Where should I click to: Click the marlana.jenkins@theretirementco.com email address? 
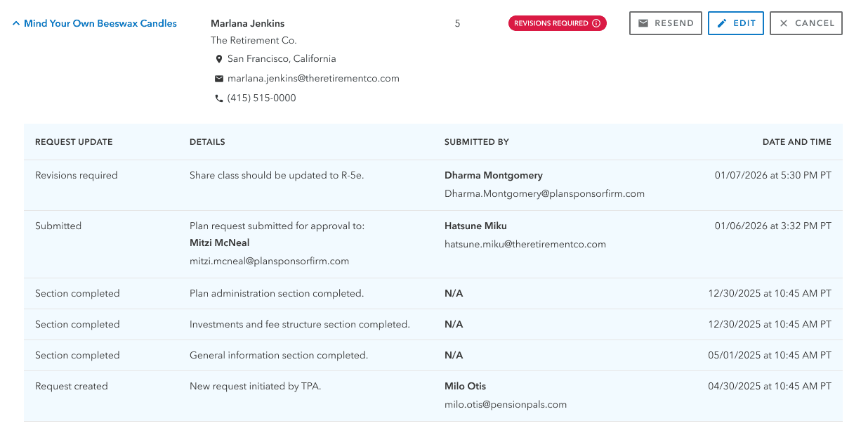coord(313,79)
